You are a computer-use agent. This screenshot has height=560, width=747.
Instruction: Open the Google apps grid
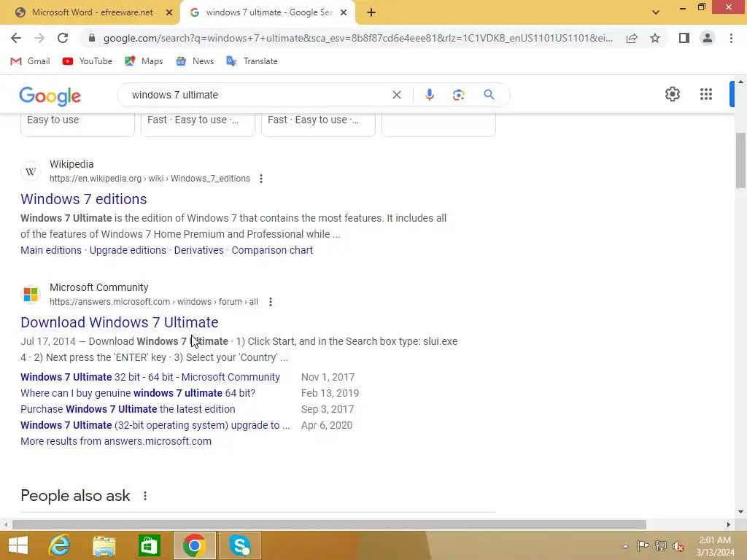(x=706, y=94)
